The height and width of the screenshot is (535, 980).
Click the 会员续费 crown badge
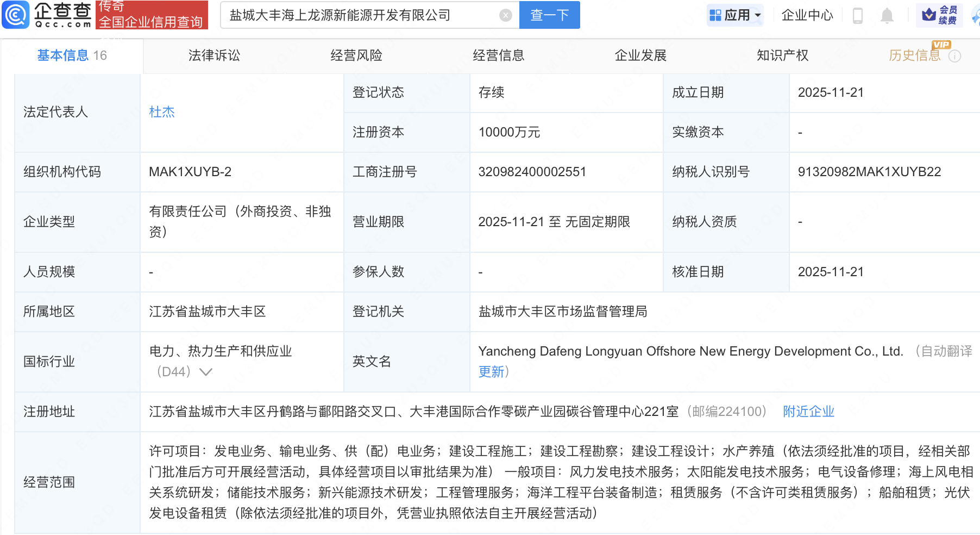tap(939, 15)
